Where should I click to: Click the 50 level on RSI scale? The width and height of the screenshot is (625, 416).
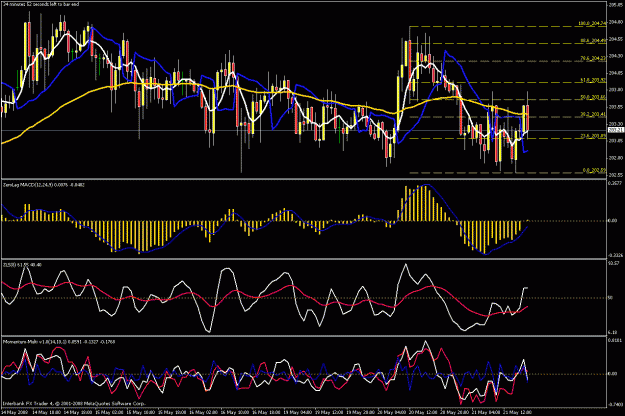(x=611, y=298)
